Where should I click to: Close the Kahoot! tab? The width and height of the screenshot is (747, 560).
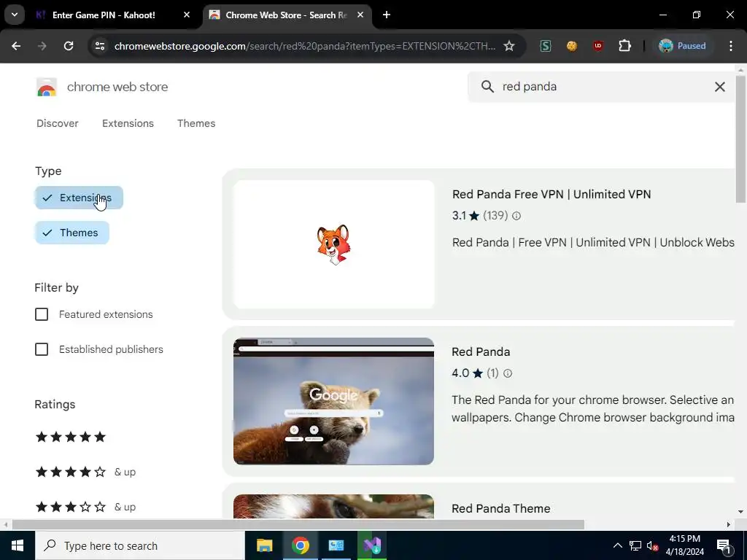click(x=187, y=15)
